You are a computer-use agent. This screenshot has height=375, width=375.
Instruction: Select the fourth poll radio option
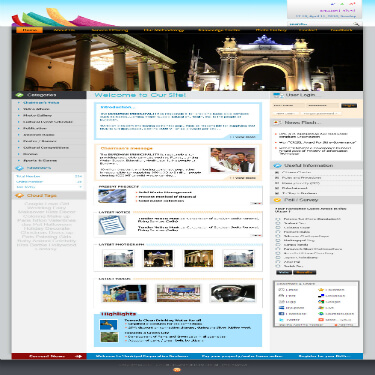(x=278, y=232)
